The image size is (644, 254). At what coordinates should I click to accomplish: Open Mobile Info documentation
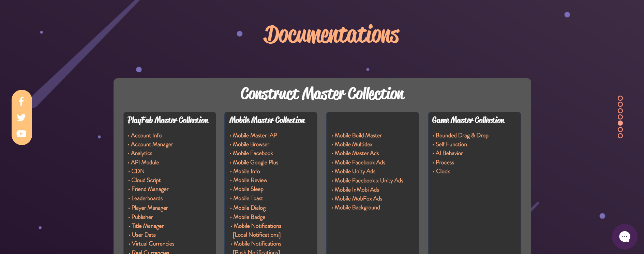[x=246, y=171]
